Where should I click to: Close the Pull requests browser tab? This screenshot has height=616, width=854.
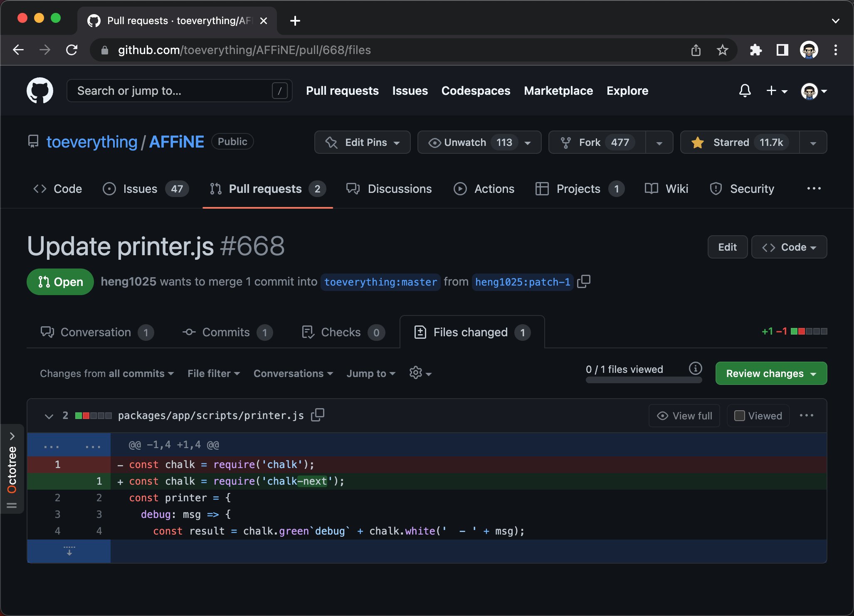(x=263, y=21)
